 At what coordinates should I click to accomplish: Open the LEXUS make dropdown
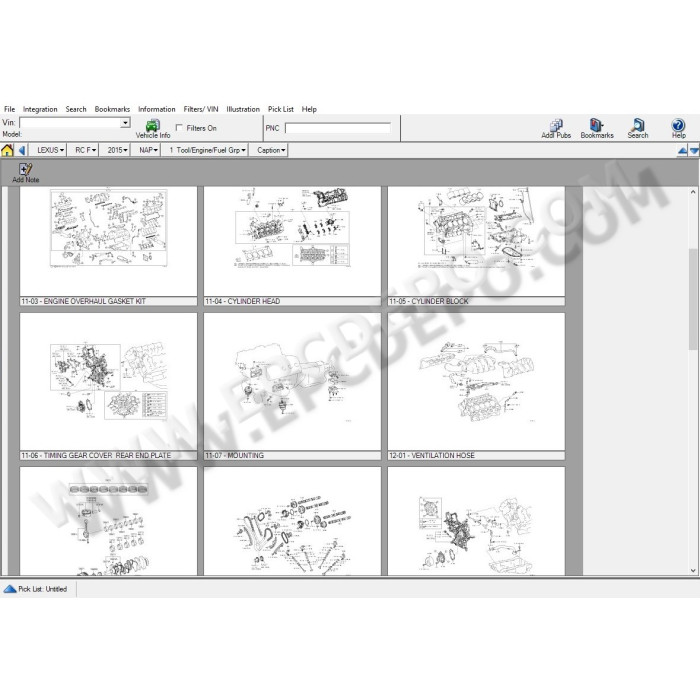point(50,150)
